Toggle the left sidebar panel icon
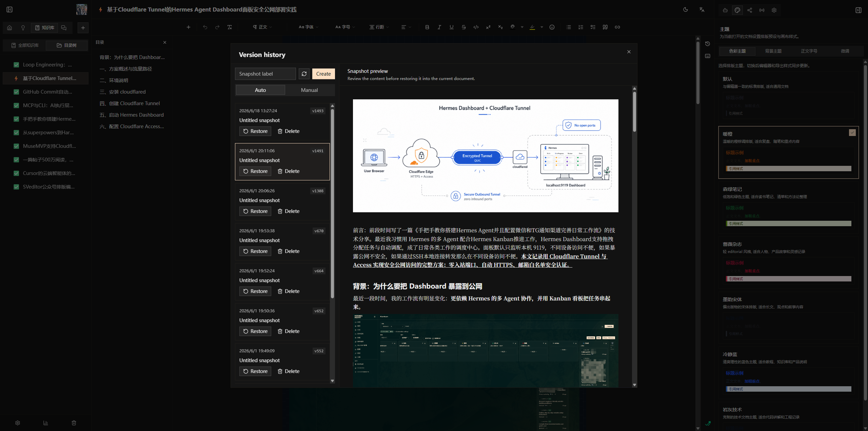868x431 pixels. click(9, 9)
